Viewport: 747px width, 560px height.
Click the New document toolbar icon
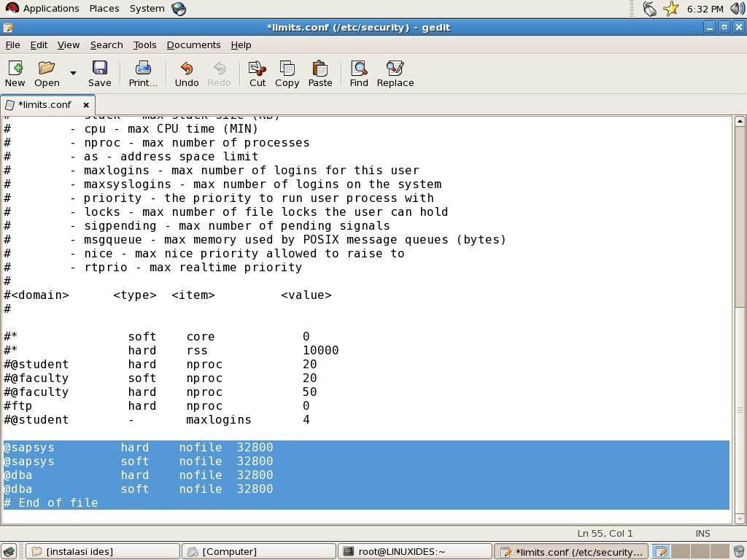(15, 74)
